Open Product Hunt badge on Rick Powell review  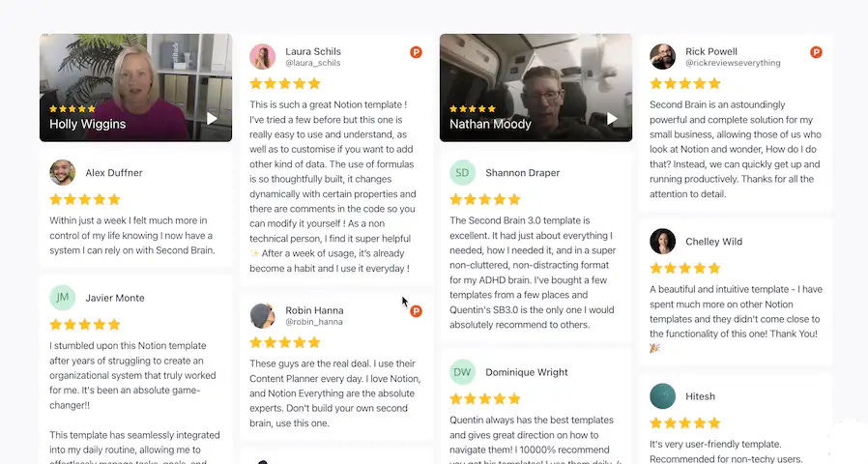[x=816, y=52]
